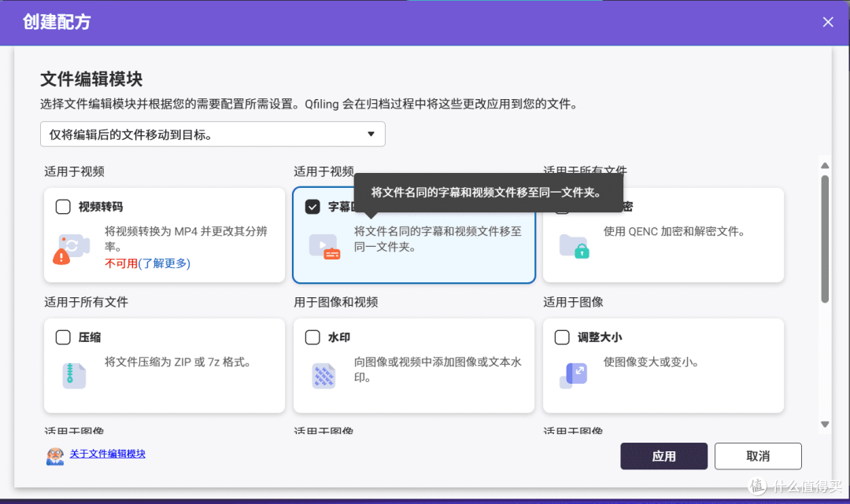Viewport: 850px width, 504px height.
Task: Enable the 调整大小 checkbox
Action: 562,337
